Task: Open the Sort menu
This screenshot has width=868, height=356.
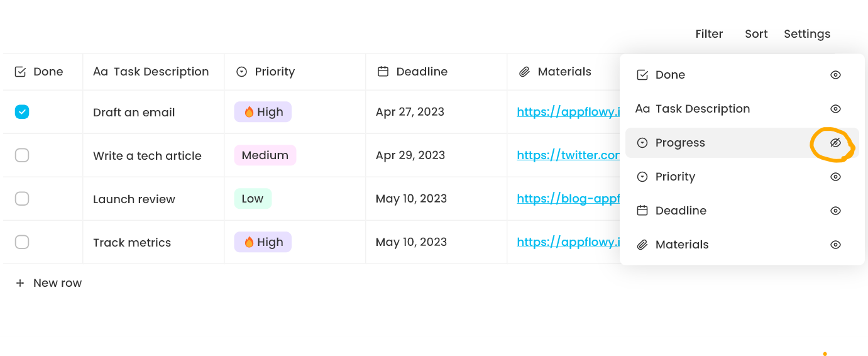Action: pyautogui.click(x=756, y=34)
